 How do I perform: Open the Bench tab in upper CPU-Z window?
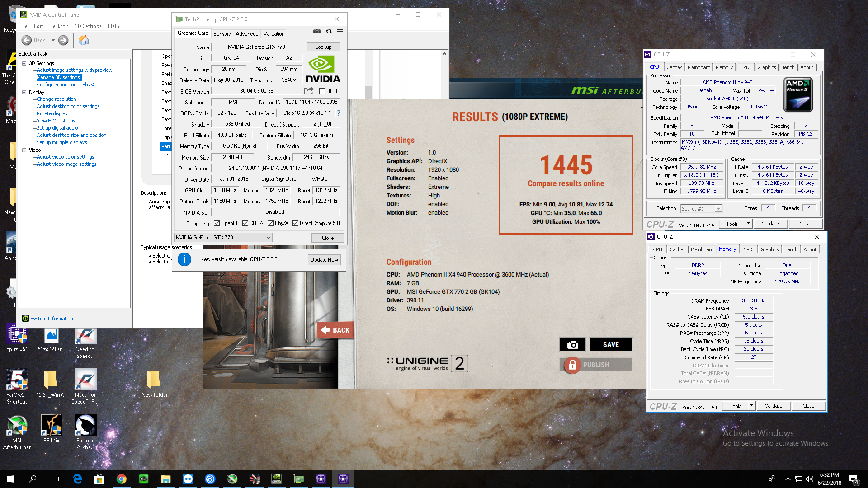pos(788,67)
